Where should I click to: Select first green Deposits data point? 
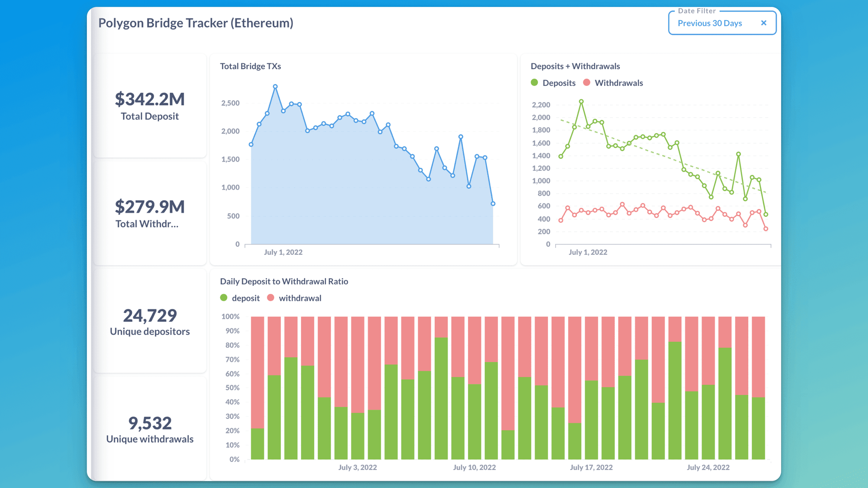click(561, 156)
